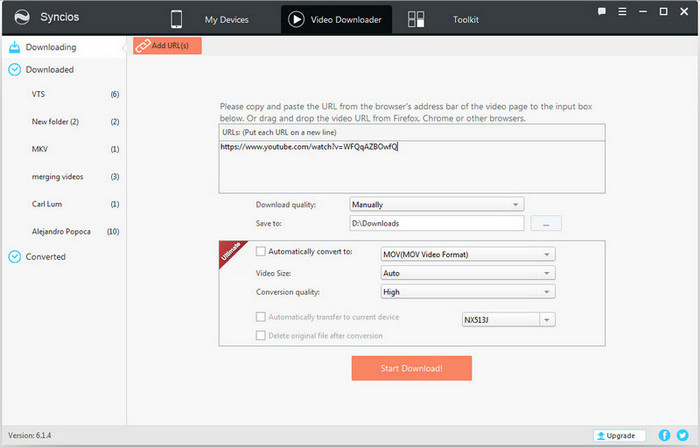The height and width of the screenshot is (447, 700).
Task: Click the count (3) beside merging videos
Action: (x=115, y=177)
